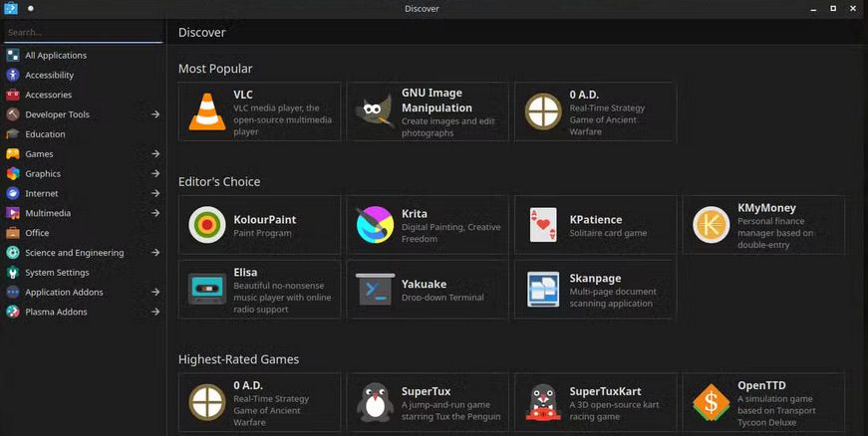Image resolution: width=868 pixels, height=436 pixels.
Task: Open the Accessibility category label
Action: pos(49,75)
